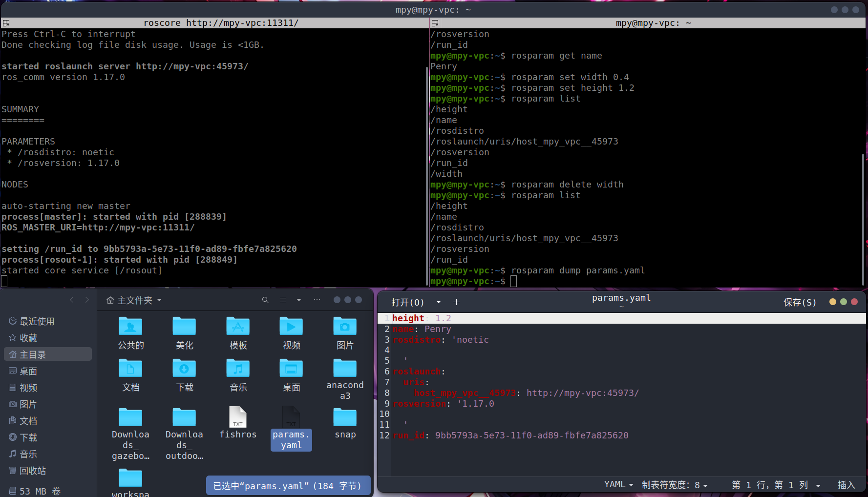Select 回收站 in the sidebar
The height and width of the screenshot is (497, 868).
(32, 471)
